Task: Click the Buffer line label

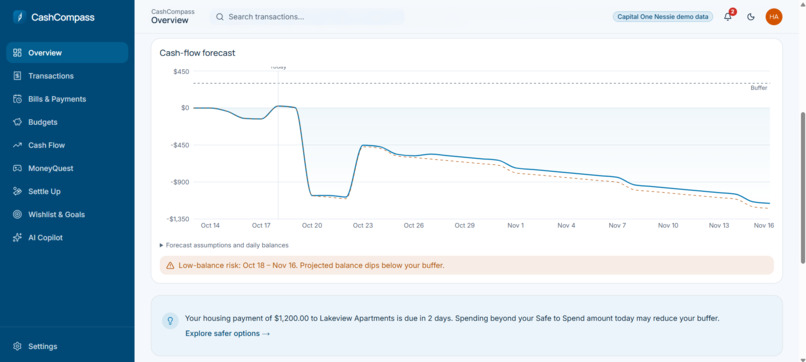Action: pyautogui.click(x=759, y=88)
